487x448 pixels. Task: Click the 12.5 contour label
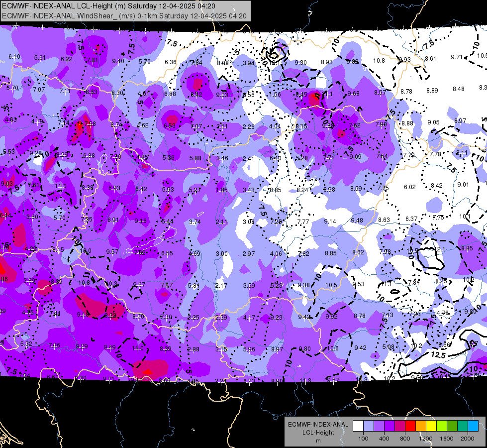(x=438, y=355)
